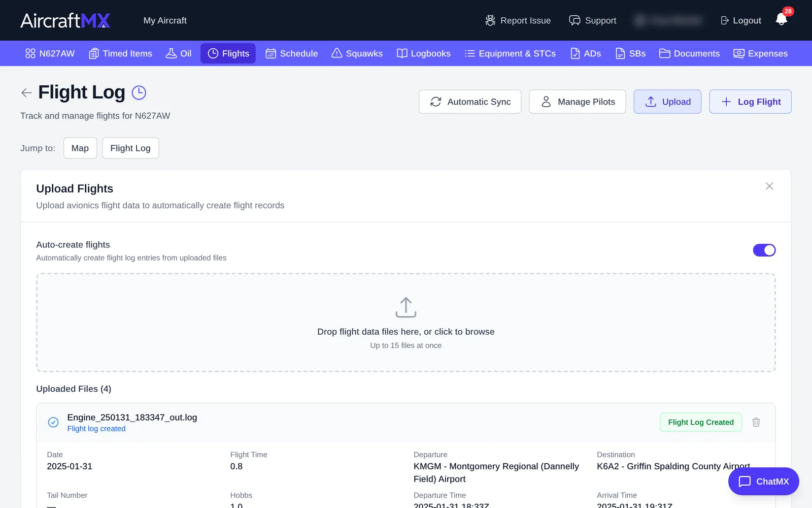This screenshot has width=812, height=508.
Task: Click the upload arrow icon in drop zone
Action: coord(406,307)
